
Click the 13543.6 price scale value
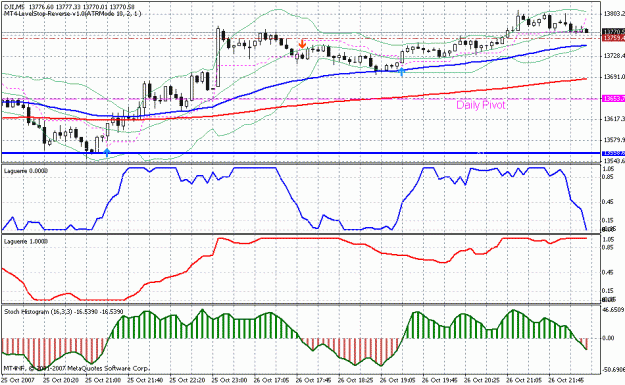coord(614,161)
